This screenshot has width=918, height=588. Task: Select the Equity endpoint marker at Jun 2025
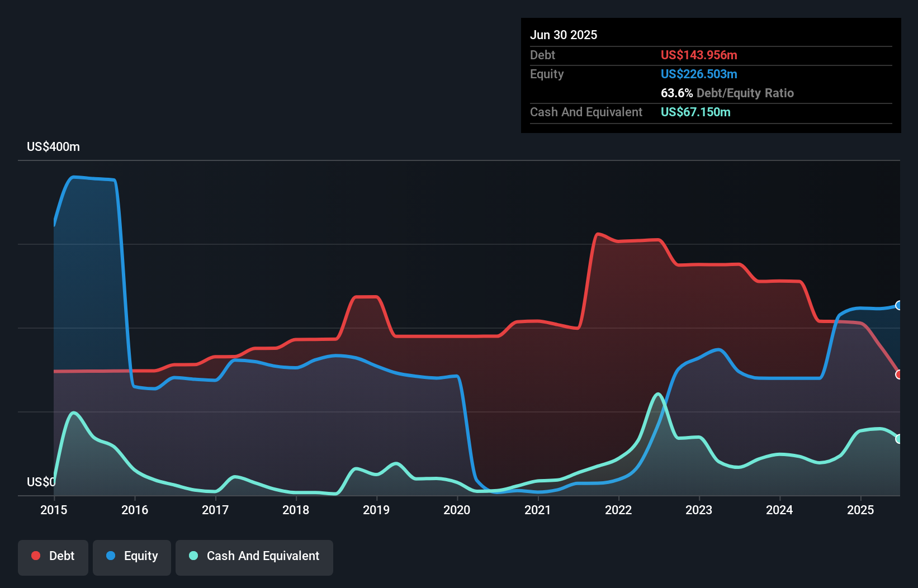(x=899, y=305)
